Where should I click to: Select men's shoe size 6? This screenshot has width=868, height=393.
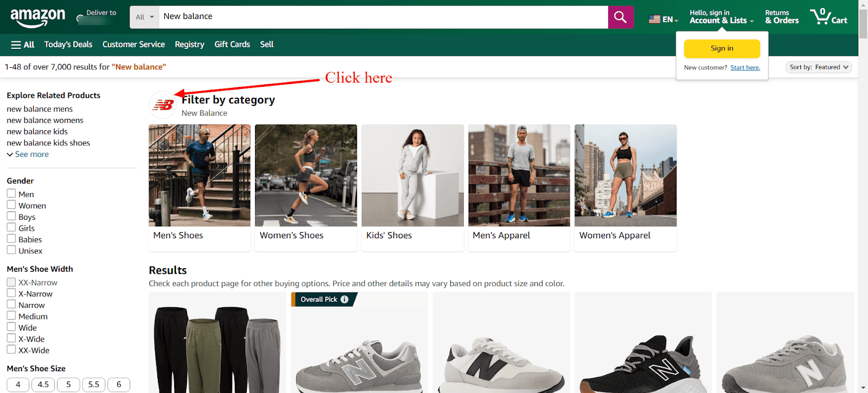[x=119, y=384]
